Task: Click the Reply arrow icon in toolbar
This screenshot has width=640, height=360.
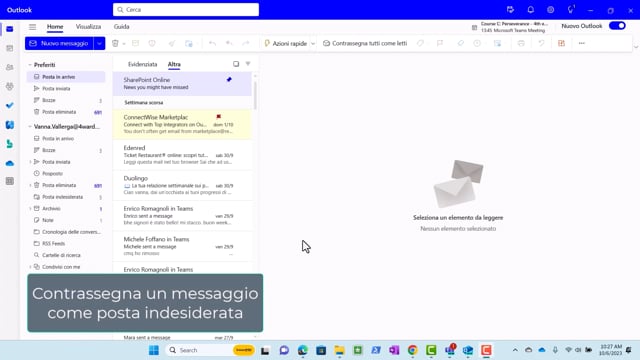Action: click(212, 43)
